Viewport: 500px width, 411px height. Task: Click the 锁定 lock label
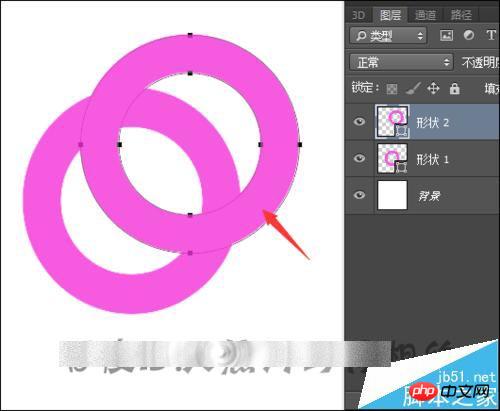pos(365,88)
